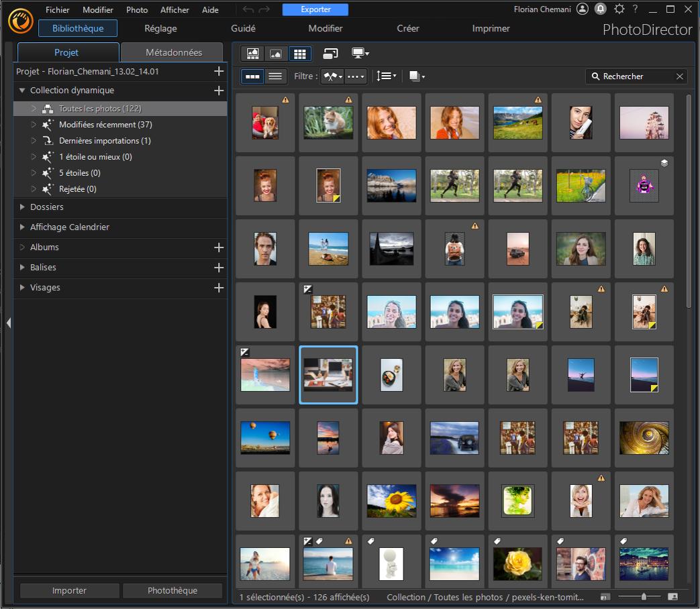Image resolution: width=700 pixels, height=609 pixels.
Task: Switch to the viewer and browser view mode
Action: [x=253, y=54]
